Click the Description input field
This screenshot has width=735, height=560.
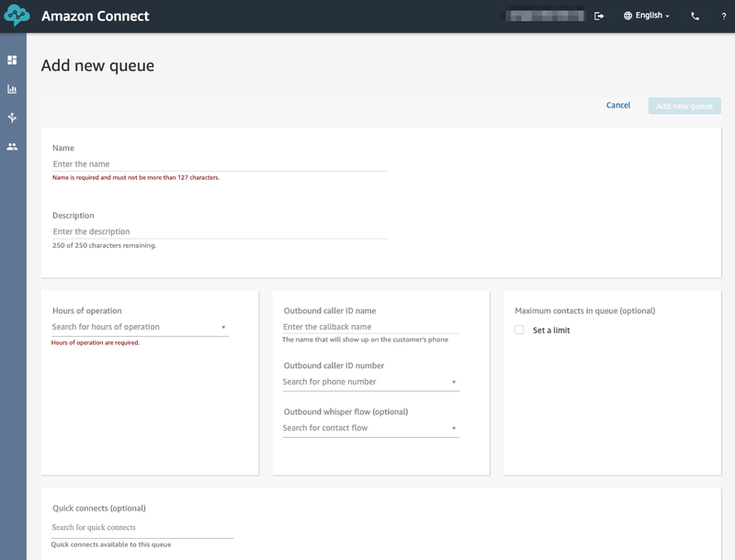tap(220, 231)
